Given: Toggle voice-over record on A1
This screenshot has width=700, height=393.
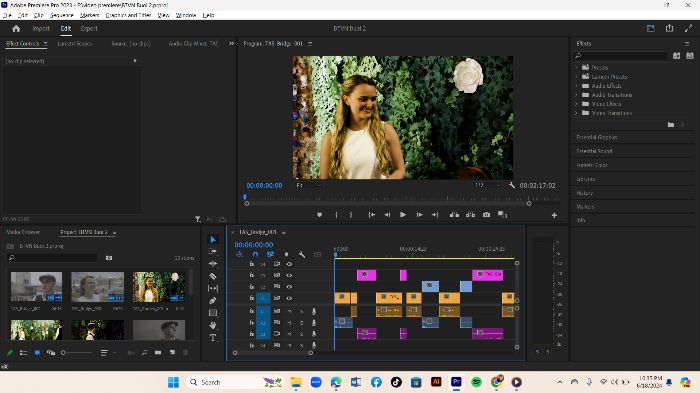Looking at the screenshot, I should tap(314, 311).
